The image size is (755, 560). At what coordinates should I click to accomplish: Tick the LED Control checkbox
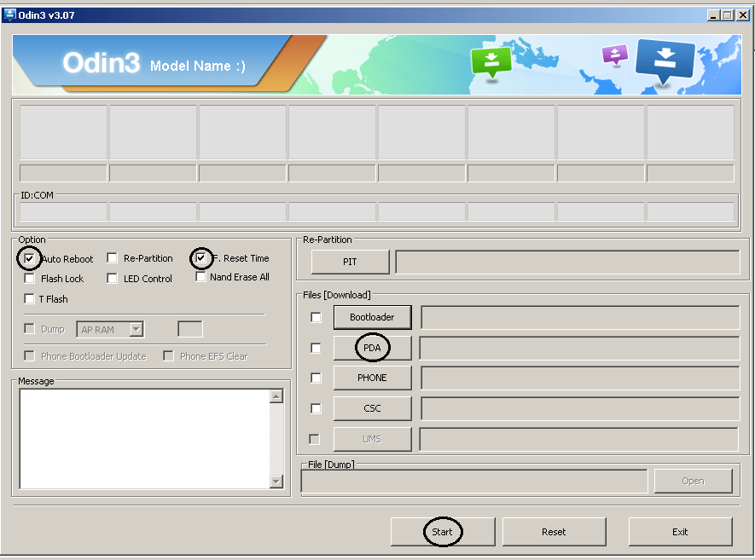tap(113, 279)
